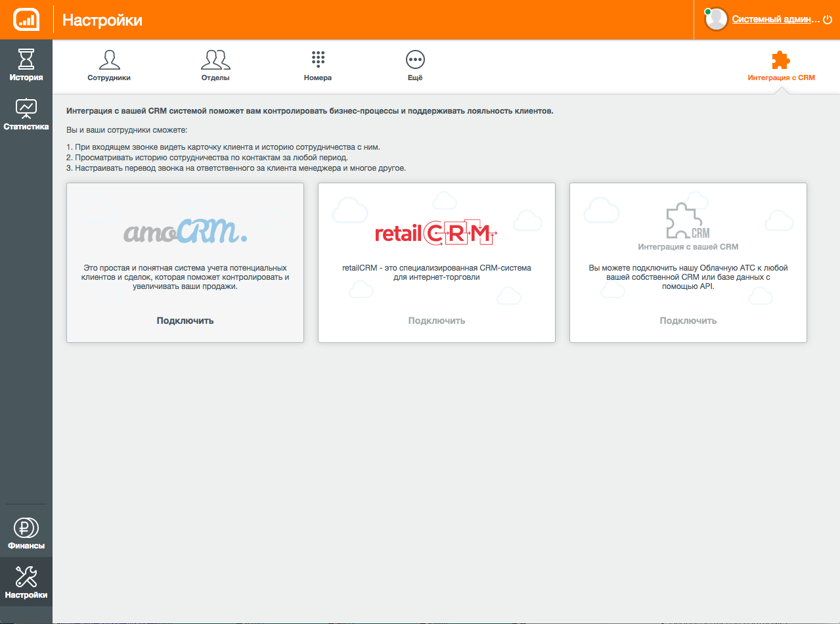This screenshot has width=840, height=624.
Task: Click the amoCRM logo
Action: [186, 231]
